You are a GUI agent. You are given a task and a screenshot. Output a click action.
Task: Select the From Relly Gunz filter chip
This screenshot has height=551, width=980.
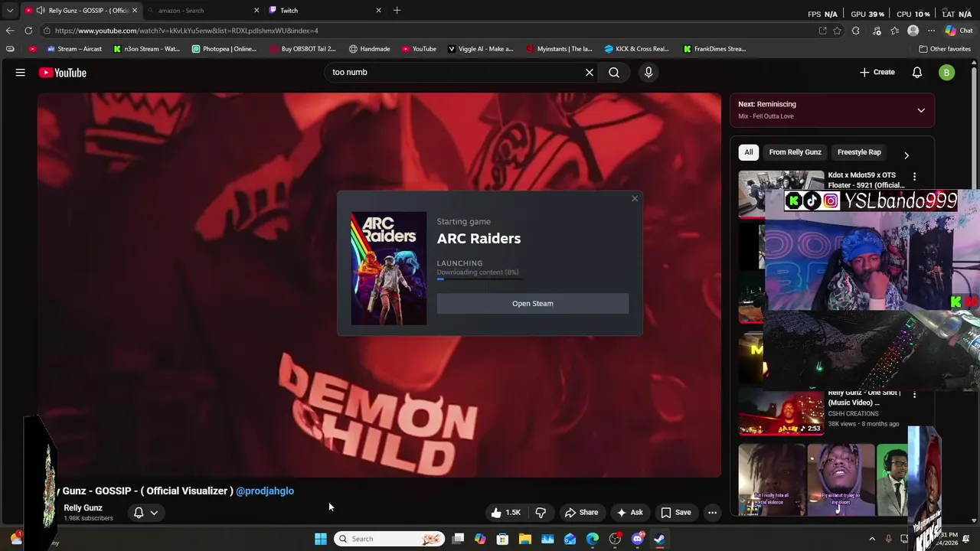coord(795,152)
